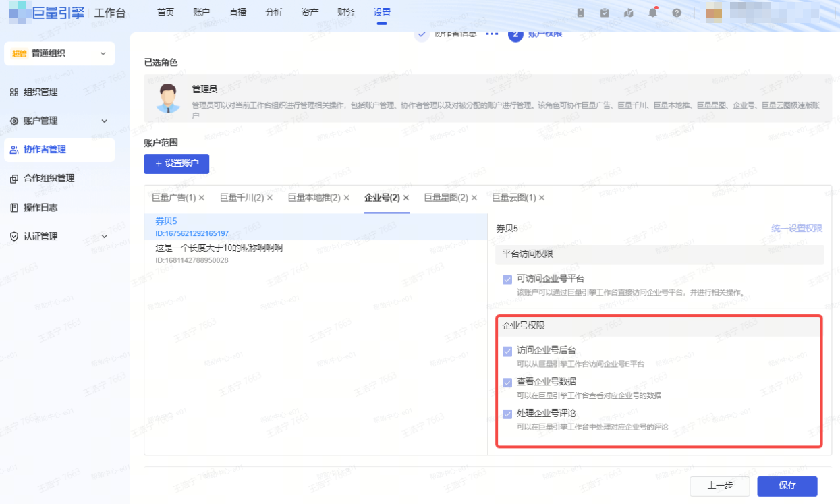Click the user avatar in top bar

(x=714, y=13)
